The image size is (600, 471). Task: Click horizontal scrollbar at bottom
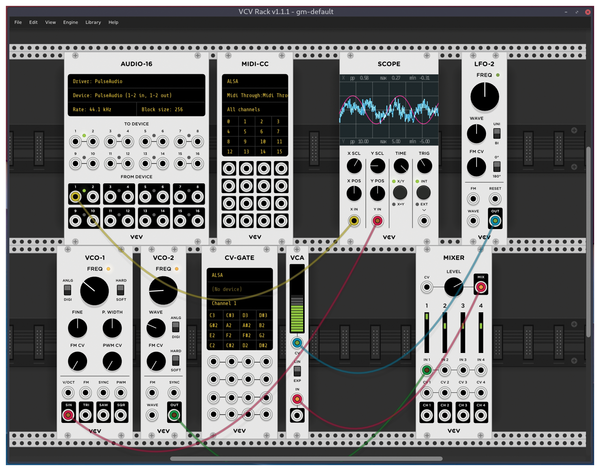coord(306,458)
